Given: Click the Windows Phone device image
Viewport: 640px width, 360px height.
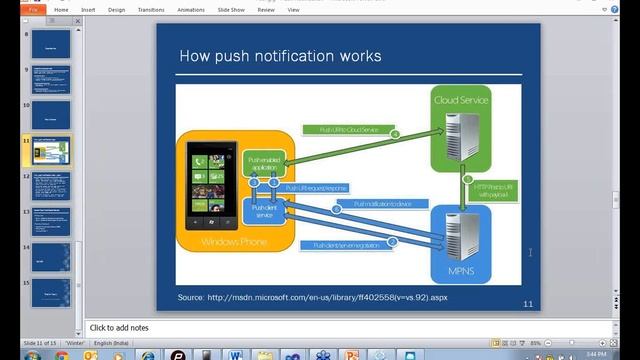Looking at the screenshot, I should coord(211,186).
